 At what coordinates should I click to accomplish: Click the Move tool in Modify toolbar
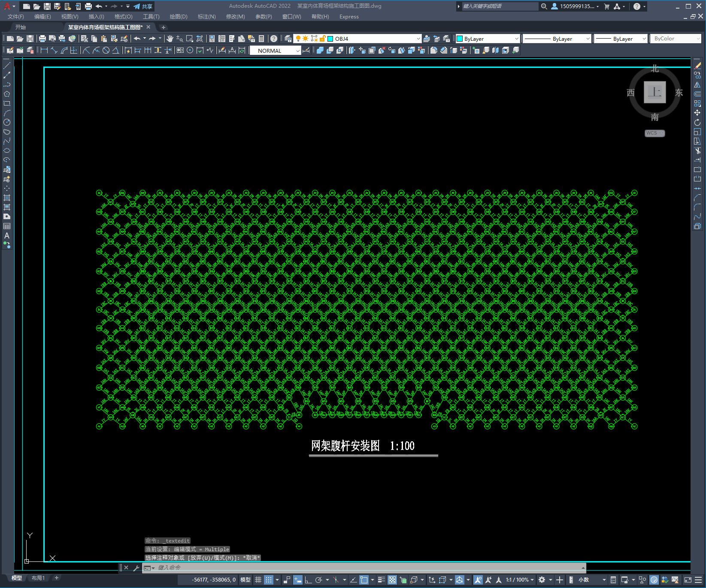[697, 113]
